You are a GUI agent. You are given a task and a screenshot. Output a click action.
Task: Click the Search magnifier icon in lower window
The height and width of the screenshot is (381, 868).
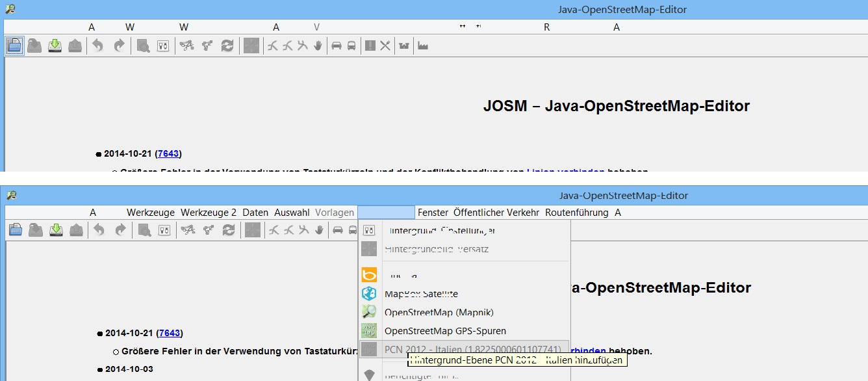pos(144,229)
